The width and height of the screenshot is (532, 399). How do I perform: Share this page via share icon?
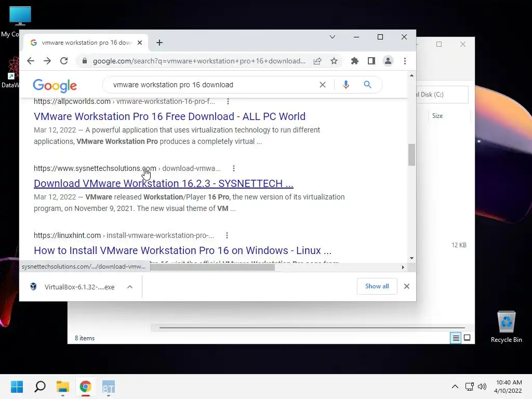317,61
